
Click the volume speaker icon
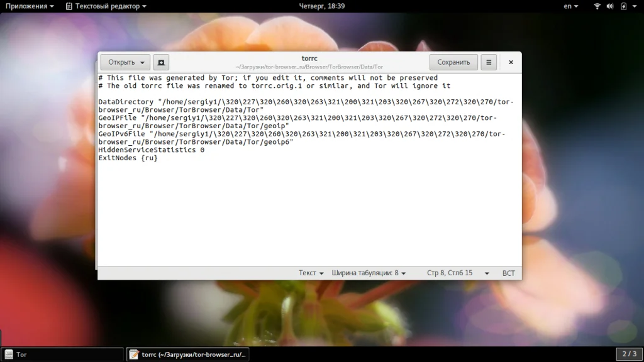pos(610,6)
